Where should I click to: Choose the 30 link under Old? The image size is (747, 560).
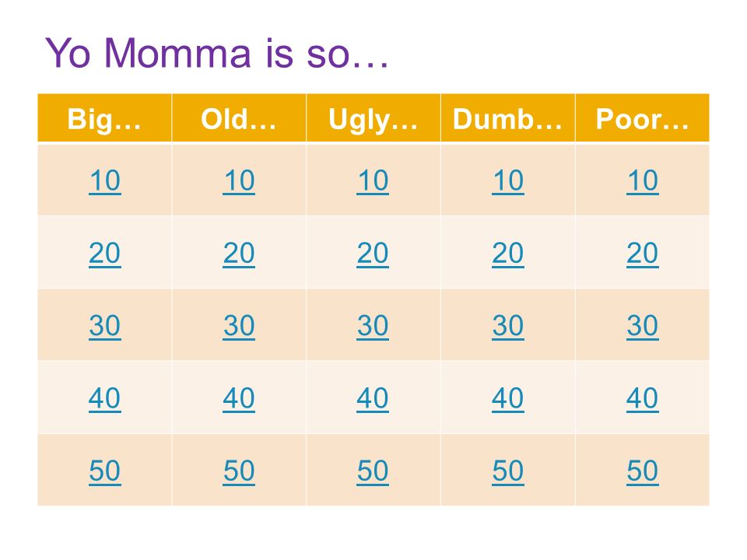pos(239,326)
